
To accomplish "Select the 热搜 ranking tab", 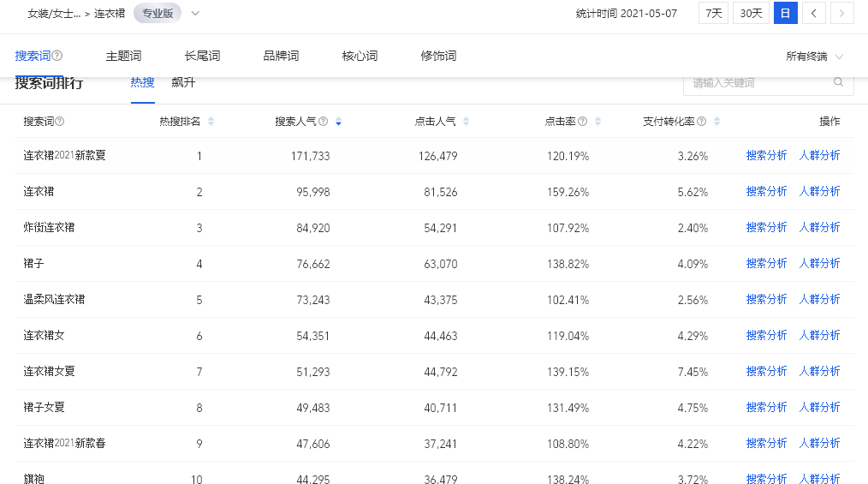I will (142, 82).
